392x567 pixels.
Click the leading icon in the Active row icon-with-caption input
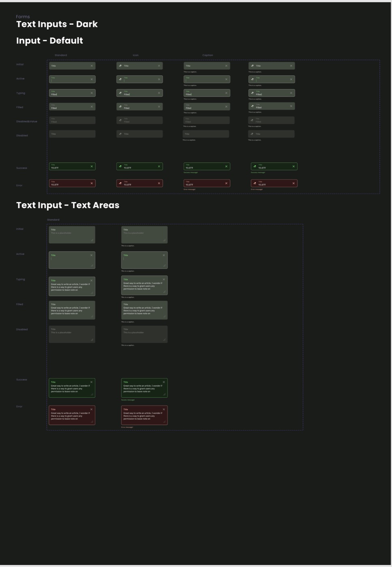point(252,79)
